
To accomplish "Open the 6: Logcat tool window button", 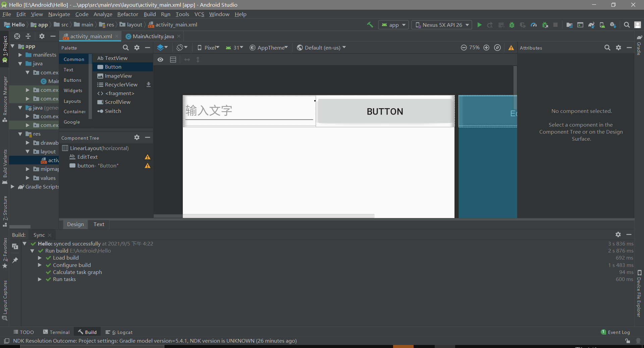I will [x=119, y=332].
